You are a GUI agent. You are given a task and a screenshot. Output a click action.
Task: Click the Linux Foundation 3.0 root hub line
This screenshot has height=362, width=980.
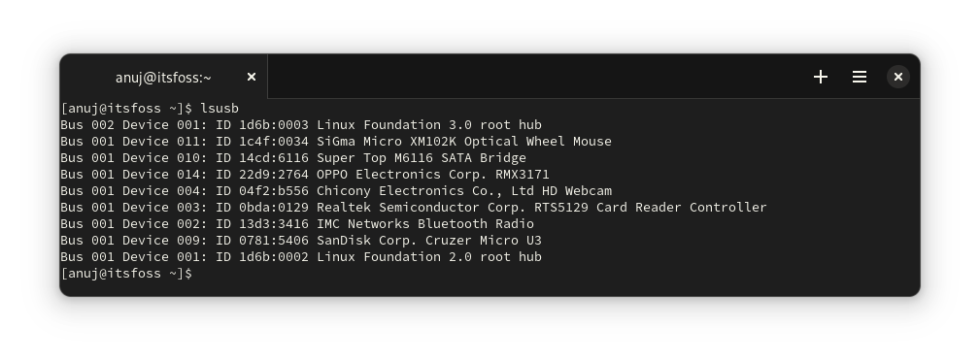pyautogui.click(x=301, y=125)
